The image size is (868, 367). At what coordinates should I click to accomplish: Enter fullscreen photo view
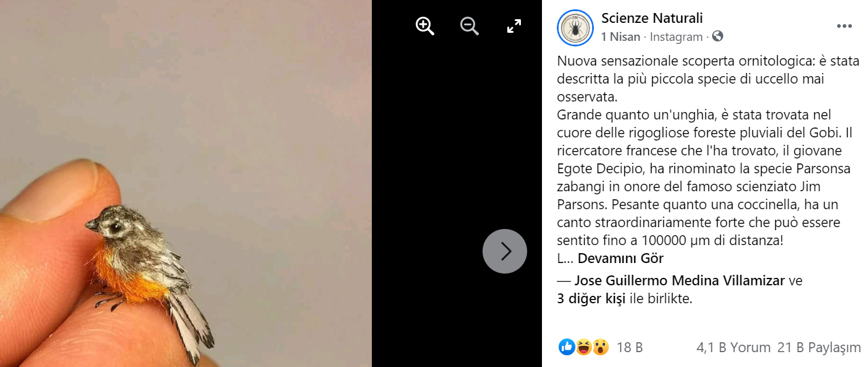coord(514,26)
